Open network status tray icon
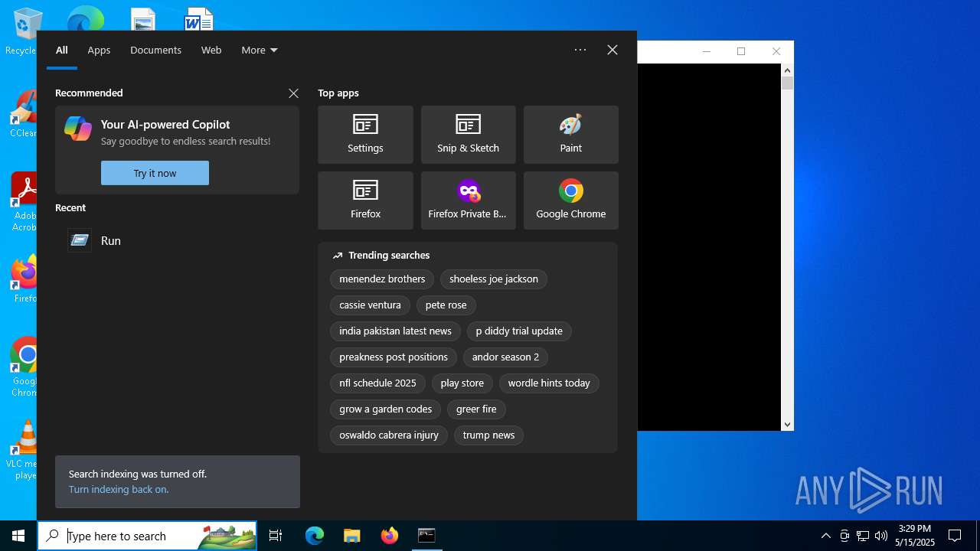Image resolution: width=980 pixels, height=551 pixels. (x=863, y=536)
